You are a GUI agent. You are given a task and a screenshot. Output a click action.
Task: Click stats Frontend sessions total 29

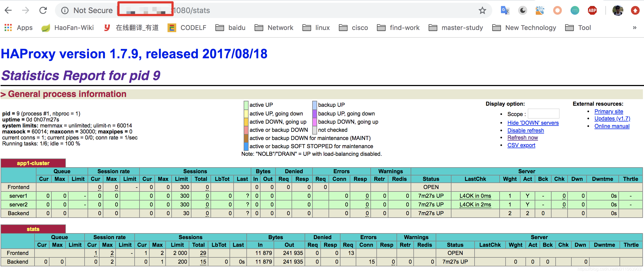click(x=203, y=253)
